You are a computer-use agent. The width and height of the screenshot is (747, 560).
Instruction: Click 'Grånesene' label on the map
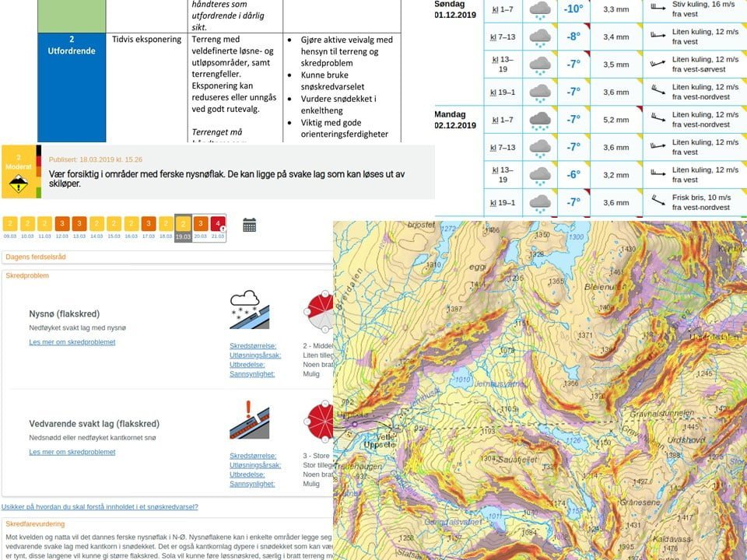click(640, 502)
